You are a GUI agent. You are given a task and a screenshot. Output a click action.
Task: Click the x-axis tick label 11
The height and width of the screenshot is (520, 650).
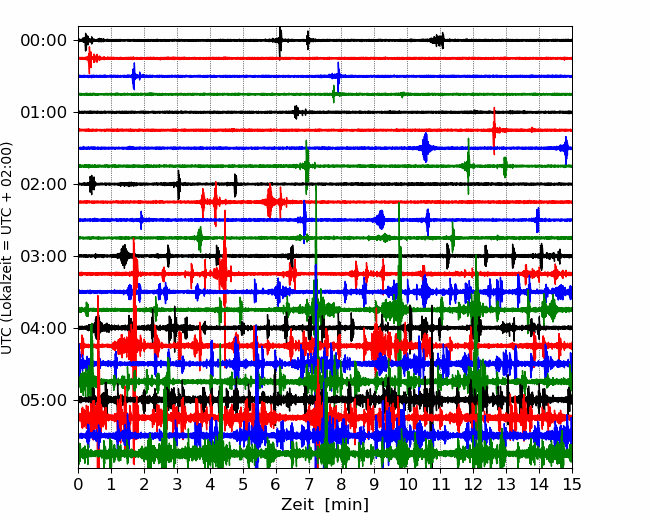pos(441,484)
